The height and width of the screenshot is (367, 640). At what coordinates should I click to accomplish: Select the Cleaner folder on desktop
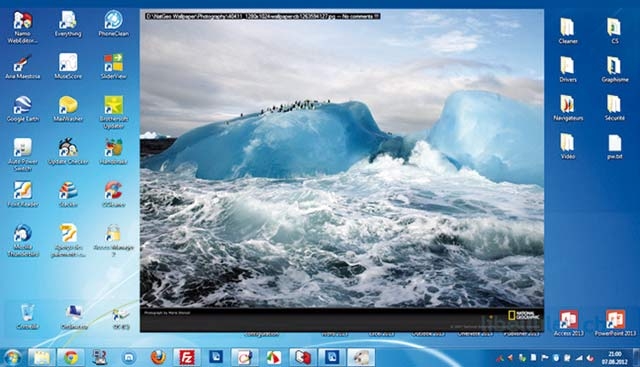[x=567, y=31]
